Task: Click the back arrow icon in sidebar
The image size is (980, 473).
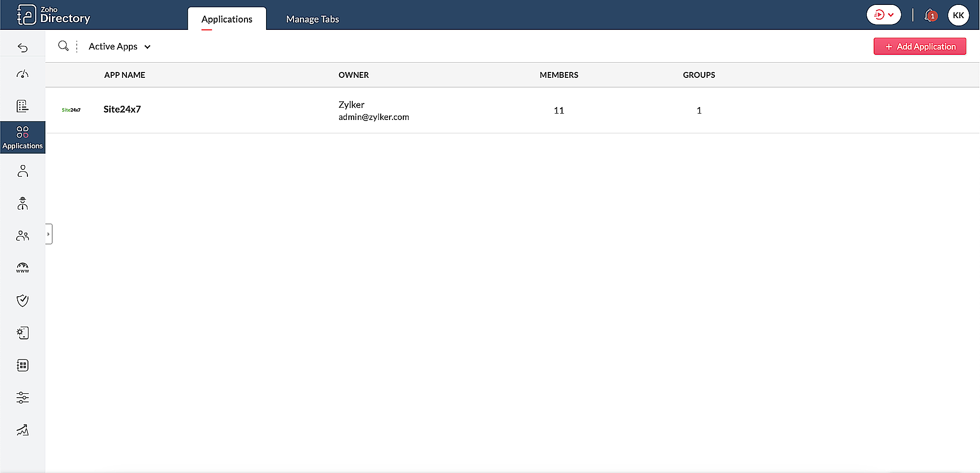Action: (x=23, y=47)
